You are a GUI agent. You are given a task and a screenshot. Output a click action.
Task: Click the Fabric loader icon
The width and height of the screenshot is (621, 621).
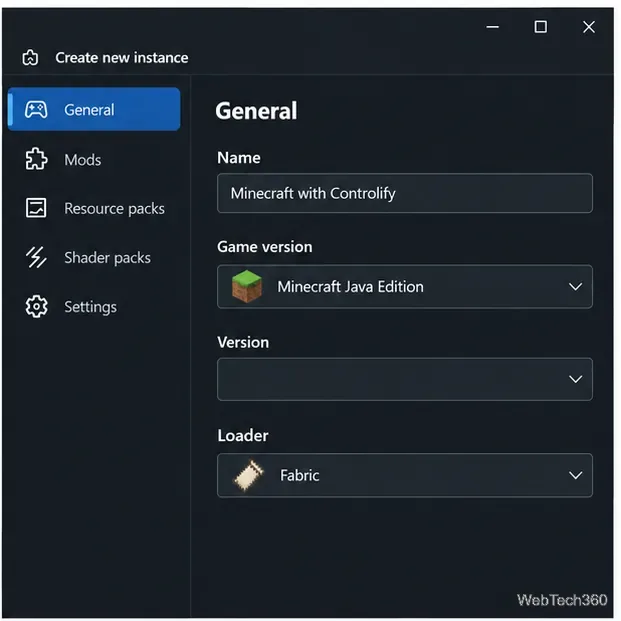248,475
